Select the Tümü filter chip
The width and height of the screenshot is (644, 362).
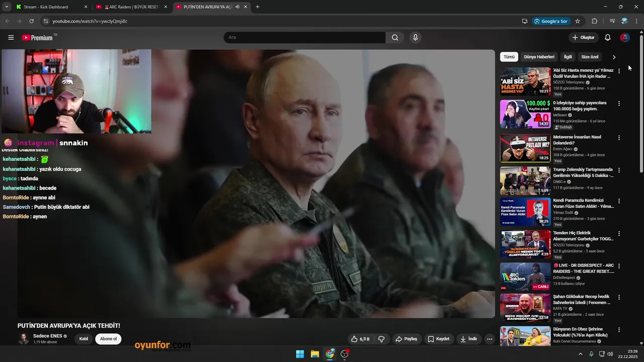(509, 57)
